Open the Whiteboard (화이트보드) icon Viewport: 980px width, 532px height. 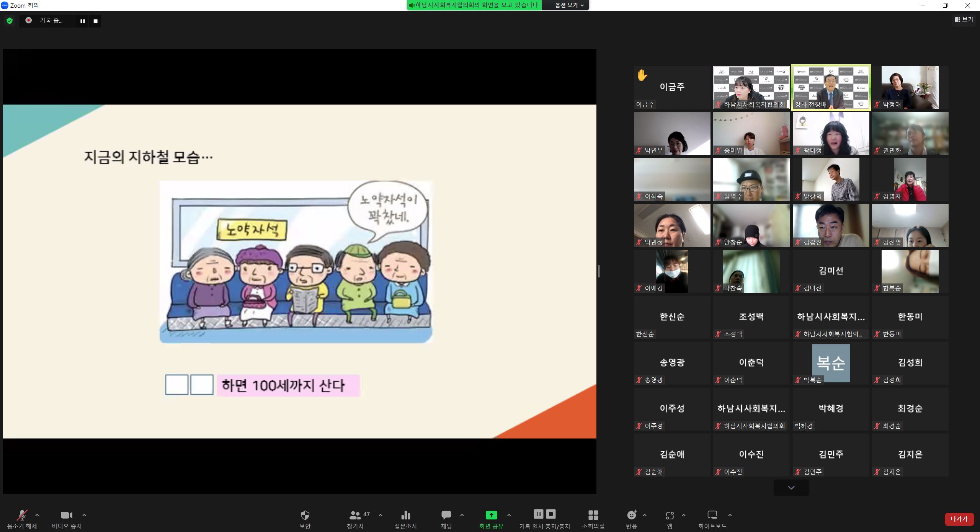712,515
